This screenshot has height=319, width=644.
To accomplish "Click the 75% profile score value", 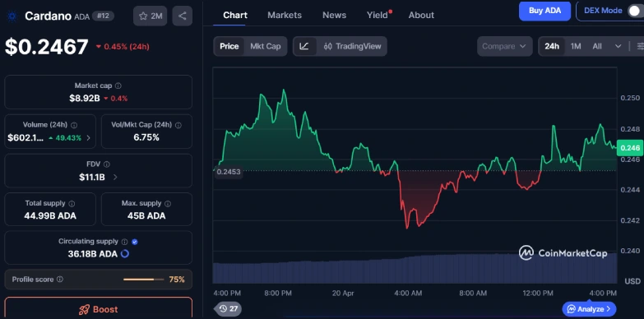I will pyautogui.click(x=177, y=280).
